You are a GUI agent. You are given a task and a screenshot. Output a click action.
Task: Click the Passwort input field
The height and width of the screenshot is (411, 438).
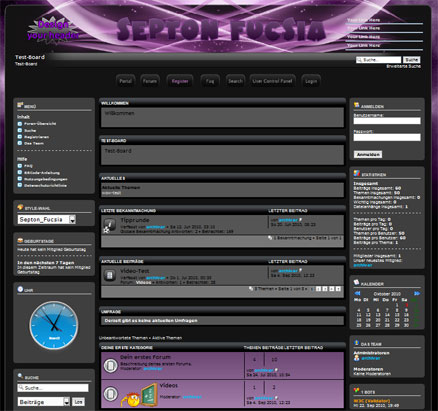click(387, 137)
